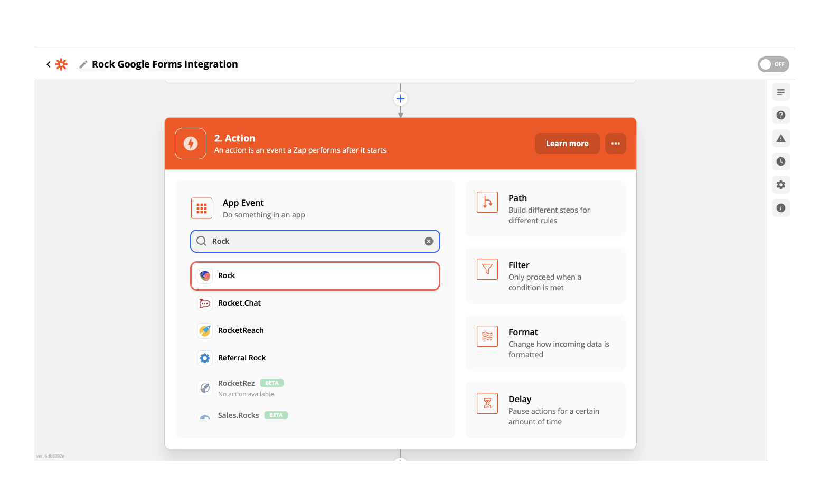This screenshot has height=504, width=829.
Task: Click the Delay hourglass icon
Action: point(487,403)
